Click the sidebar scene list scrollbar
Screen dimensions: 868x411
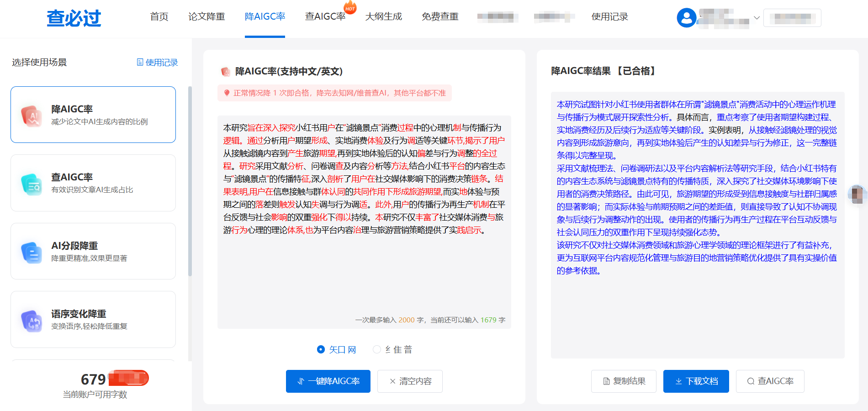click(190, 181)
